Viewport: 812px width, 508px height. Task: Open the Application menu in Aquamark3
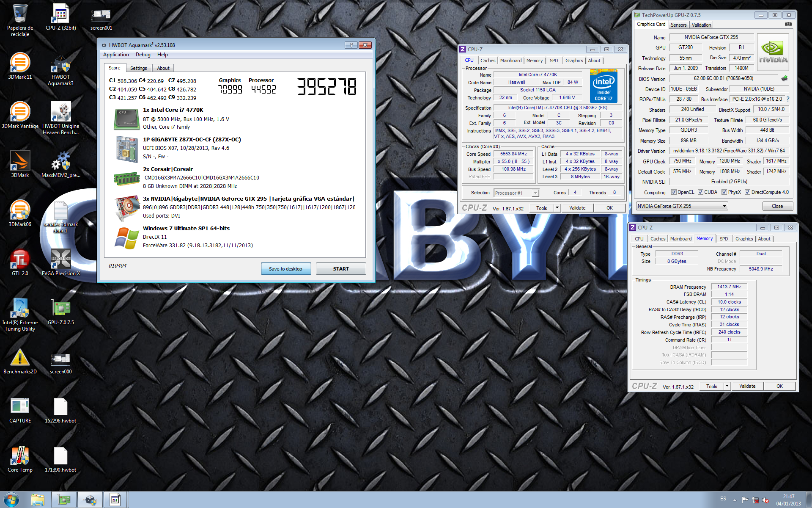click(x=116, y=55)
